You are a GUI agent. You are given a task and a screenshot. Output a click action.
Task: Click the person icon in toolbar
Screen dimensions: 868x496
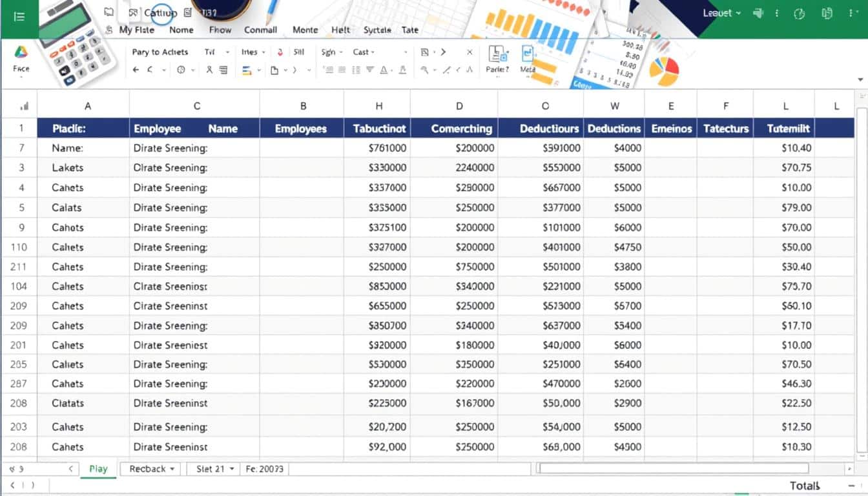click(209, 70)
